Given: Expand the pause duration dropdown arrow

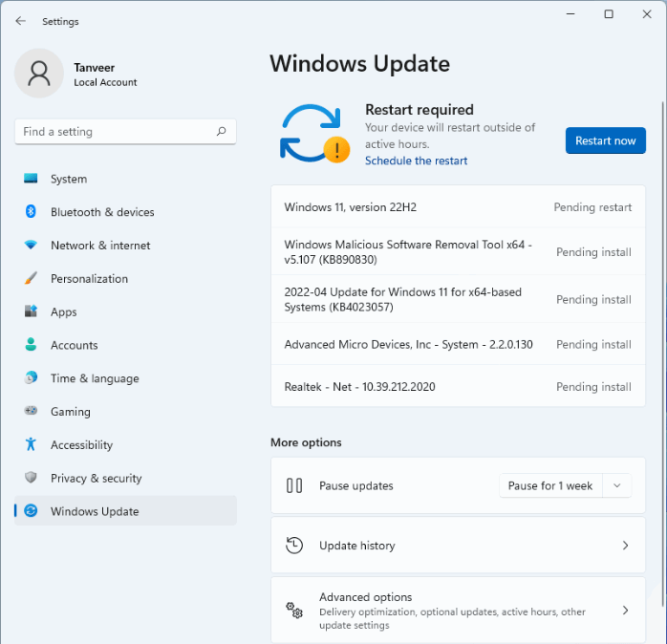Looking at the screenshot, I should tap(616, 485).
